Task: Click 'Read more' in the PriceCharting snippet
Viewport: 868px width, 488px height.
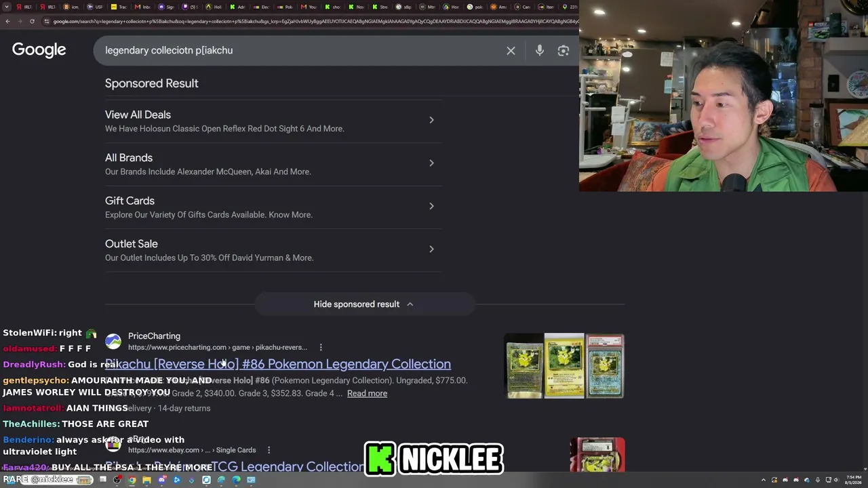Action: coord(367,393)
